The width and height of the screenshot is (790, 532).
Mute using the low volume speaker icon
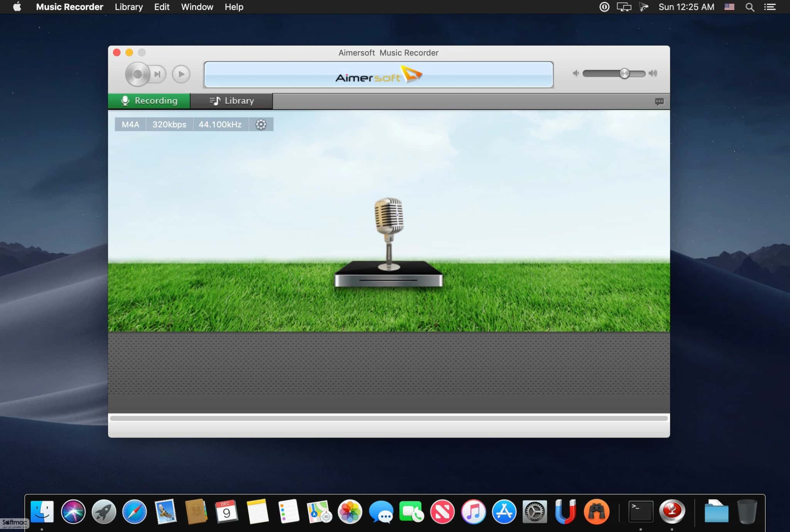(x=576, y=73)
